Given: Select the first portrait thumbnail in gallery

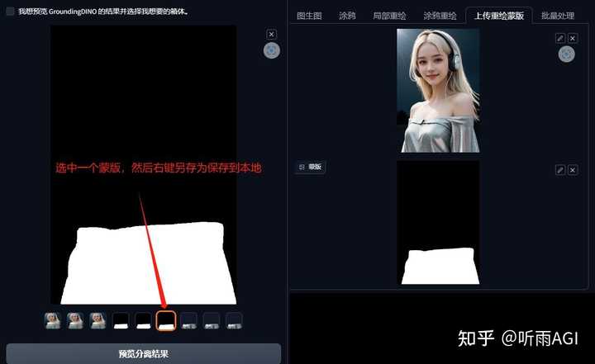Looking at the screenshot, I should click(x=52, y=321).
